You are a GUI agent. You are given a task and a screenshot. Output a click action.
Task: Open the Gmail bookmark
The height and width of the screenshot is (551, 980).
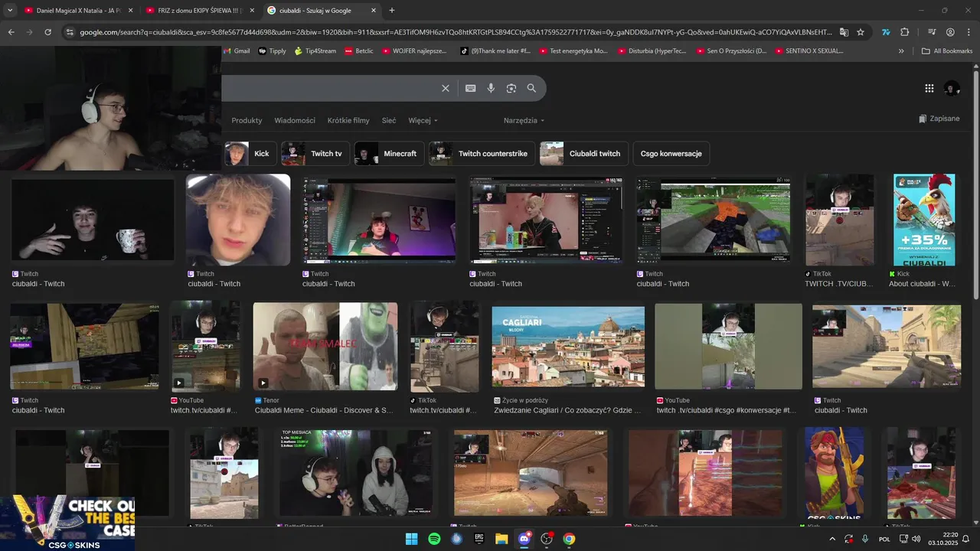[237, 51]
